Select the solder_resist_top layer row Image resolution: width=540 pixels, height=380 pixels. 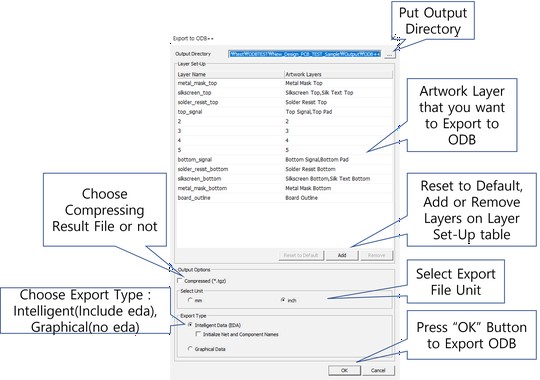tap(284, 102)
